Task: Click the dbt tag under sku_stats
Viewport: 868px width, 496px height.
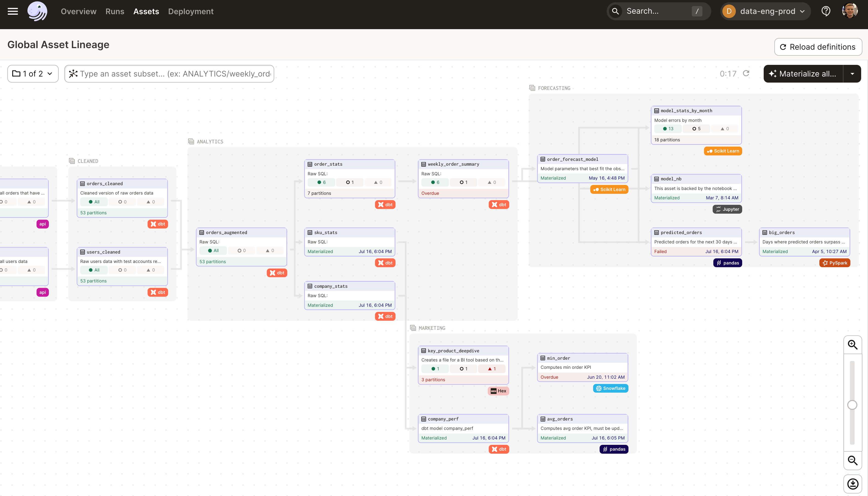Action: (x=385, y=263)
